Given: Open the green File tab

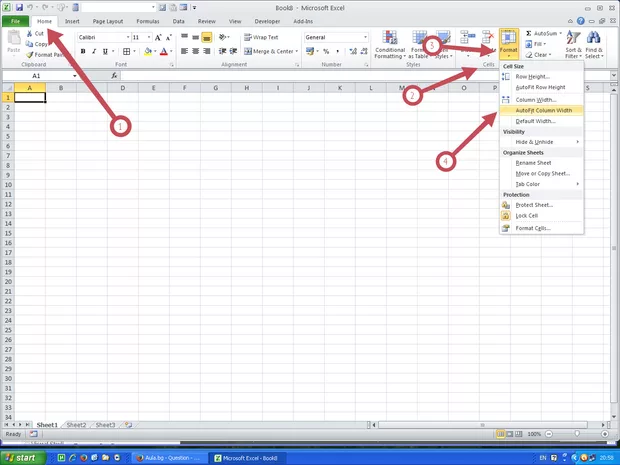Looking at the screenshot, I should (16, 20).
